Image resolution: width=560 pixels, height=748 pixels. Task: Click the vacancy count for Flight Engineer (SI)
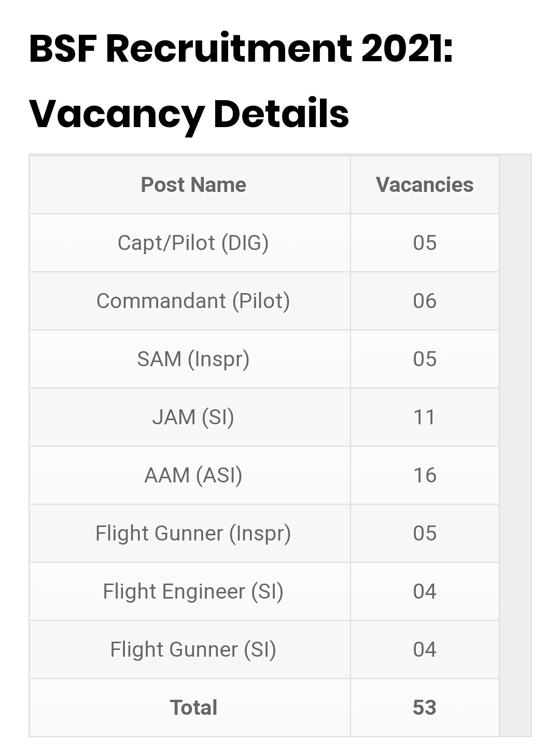pyautogui.click(x=425, y=591)
